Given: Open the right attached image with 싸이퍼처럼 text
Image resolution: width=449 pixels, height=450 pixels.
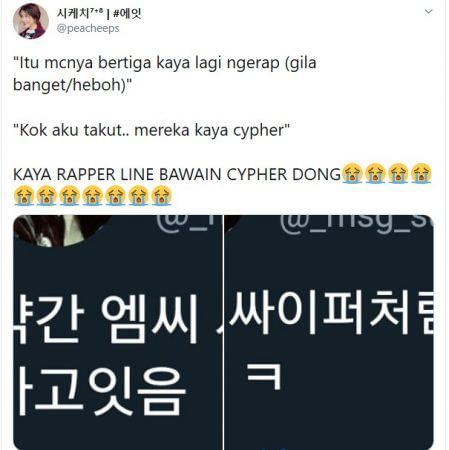Looking at the screenshot, I should point(329,332).
